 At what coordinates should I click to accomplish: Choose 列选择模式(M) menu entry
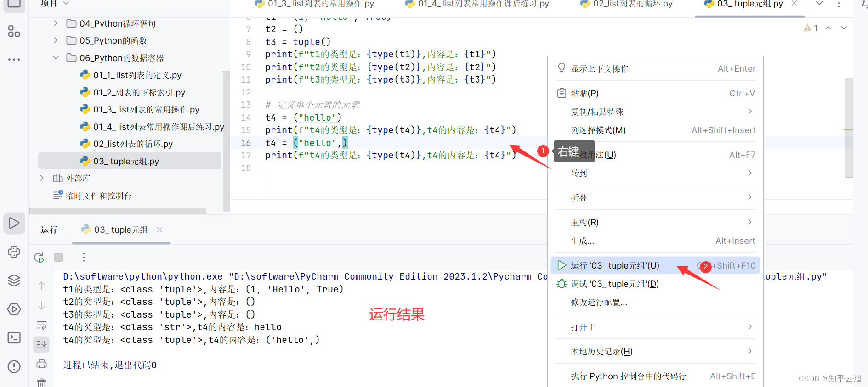(655, 130)
